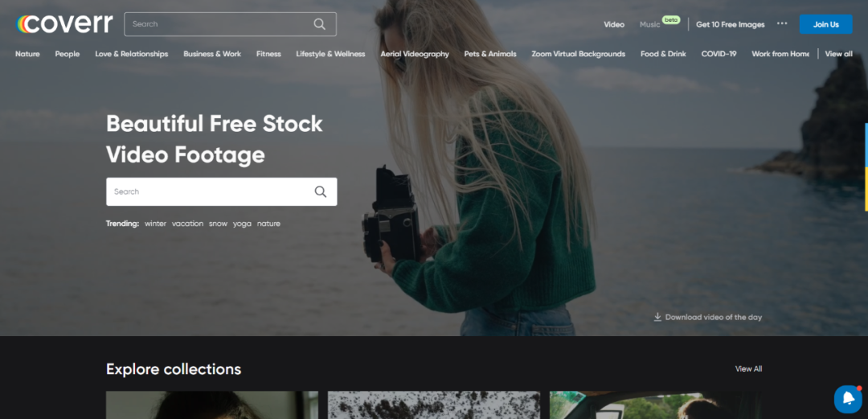868x419 pixels.
Task: Open the Music beta section
Action: [649, 24]
